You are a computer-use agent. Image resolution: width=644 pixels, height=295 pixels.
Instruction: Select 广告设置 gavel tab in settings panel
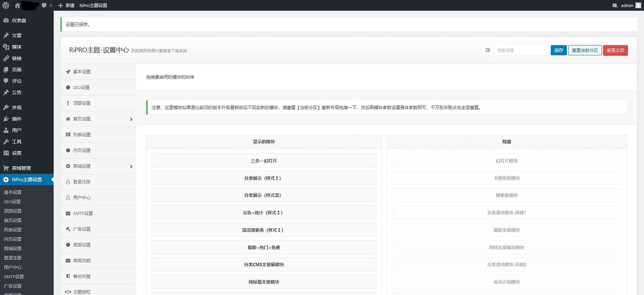98,229
